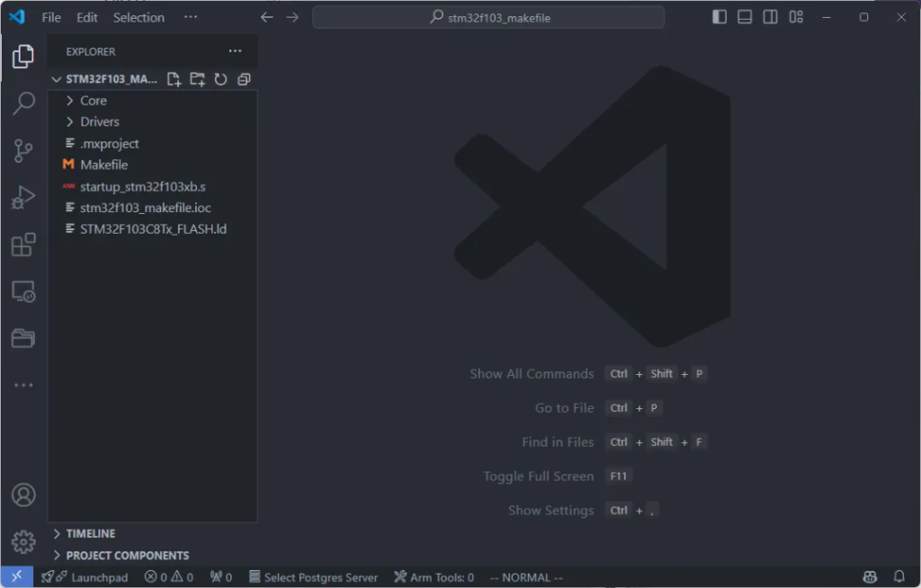The image size is (921, 588).
Task: Open the File menu
Action: point(51,17)
